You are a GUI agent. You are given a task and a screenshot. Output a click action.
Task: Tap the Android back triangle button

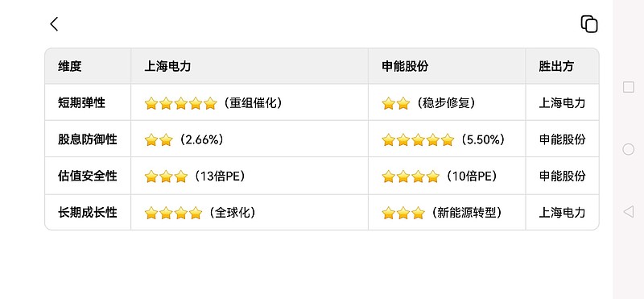(x=629, y=212)
